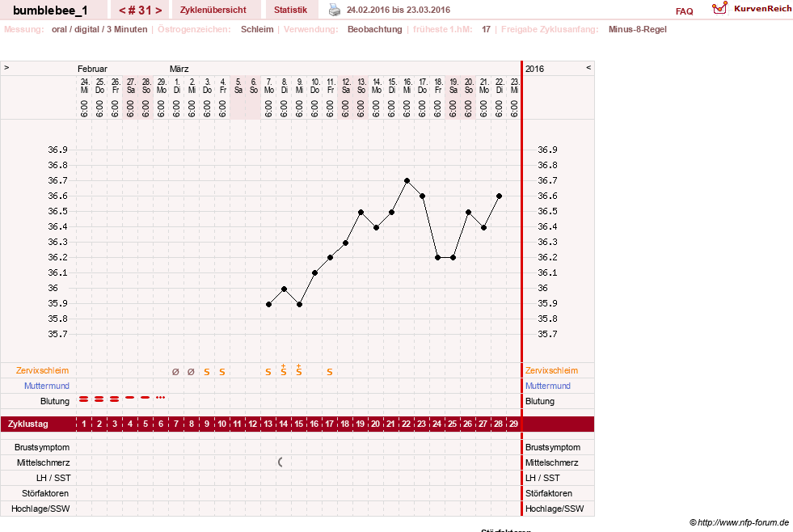Click the left LH / SST row label
The image size is (793, 532).
tap(53, 478)
